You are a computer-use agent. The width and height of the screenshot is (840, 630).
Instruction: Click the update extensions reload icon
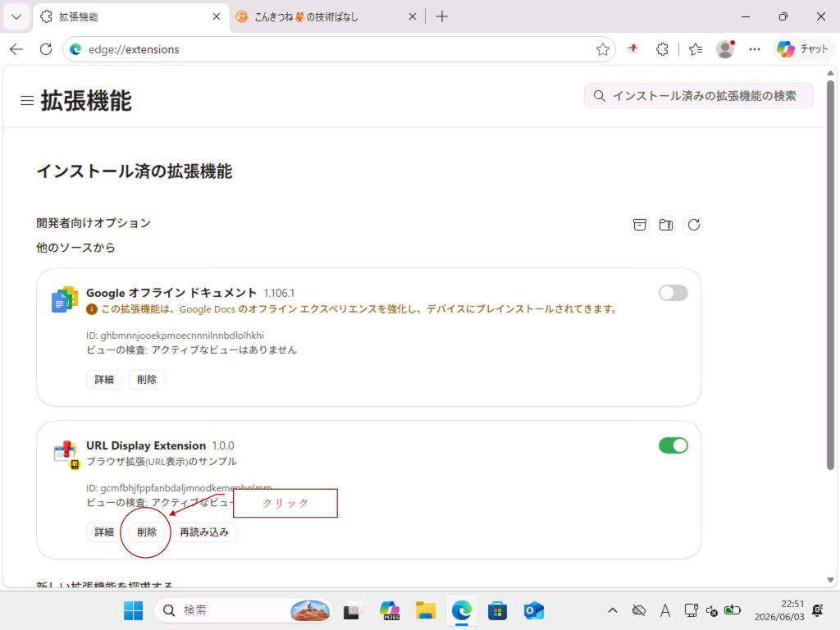pos(693,225)
